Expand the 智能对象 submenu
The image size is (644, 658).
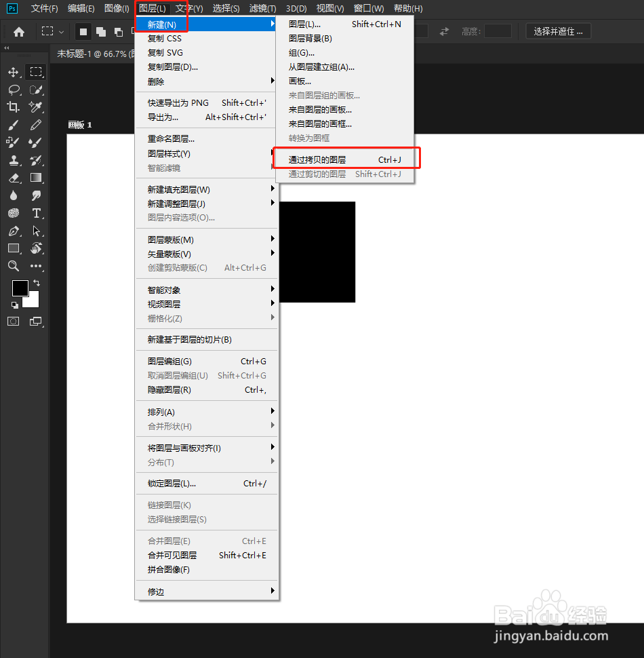205,290
